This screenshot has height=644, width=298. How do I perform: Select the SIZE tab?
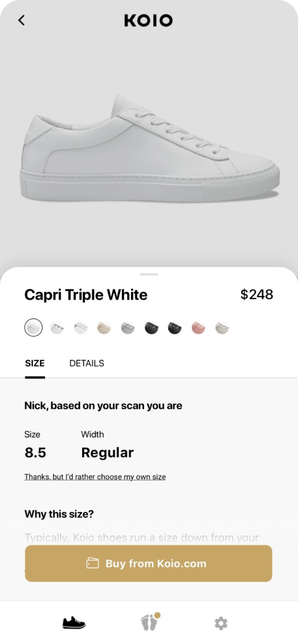coord(34,363)
